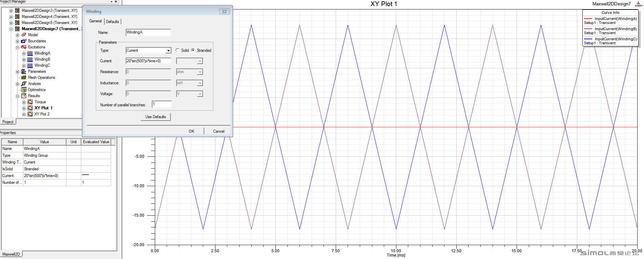Select the Stranded value cell in Properties
The width and height of the screenshot is (644, 259).
44,169
